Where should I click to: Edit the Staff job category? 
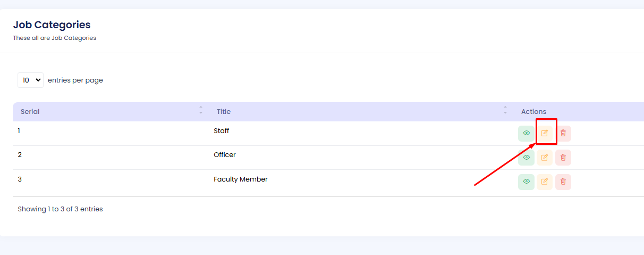[545, 133]
